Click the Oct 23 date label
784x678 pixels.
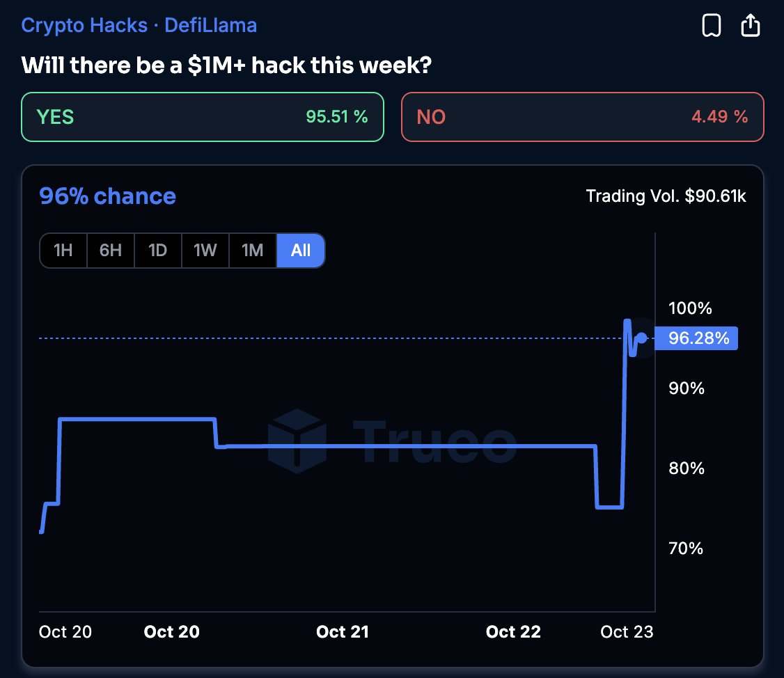[x=627, y=632]
